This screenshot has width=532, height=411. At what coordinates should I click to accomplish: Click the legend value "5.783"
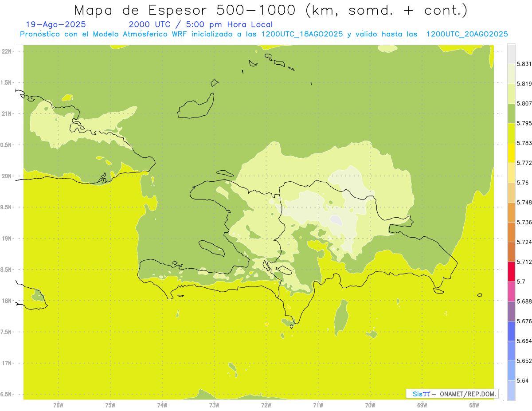pos(524,143)
